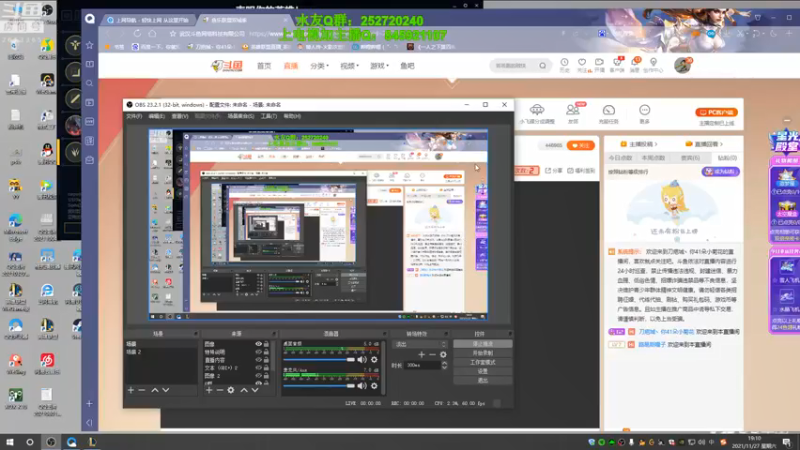
Task: Toggle lock on 直播内容 source
Action: 266,360
